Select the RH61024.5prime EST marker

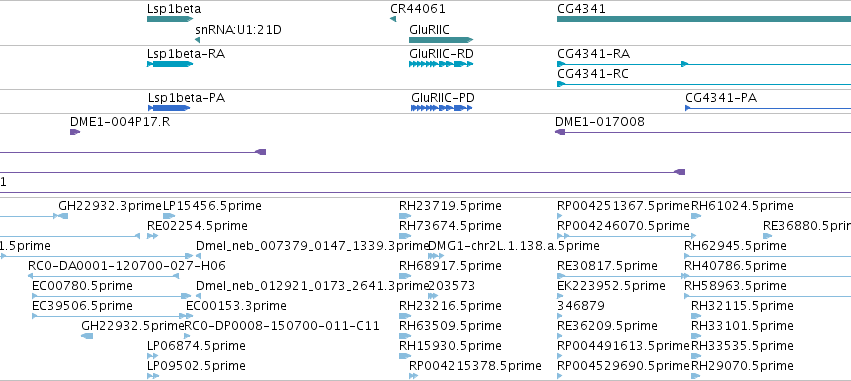click(696, 216)
